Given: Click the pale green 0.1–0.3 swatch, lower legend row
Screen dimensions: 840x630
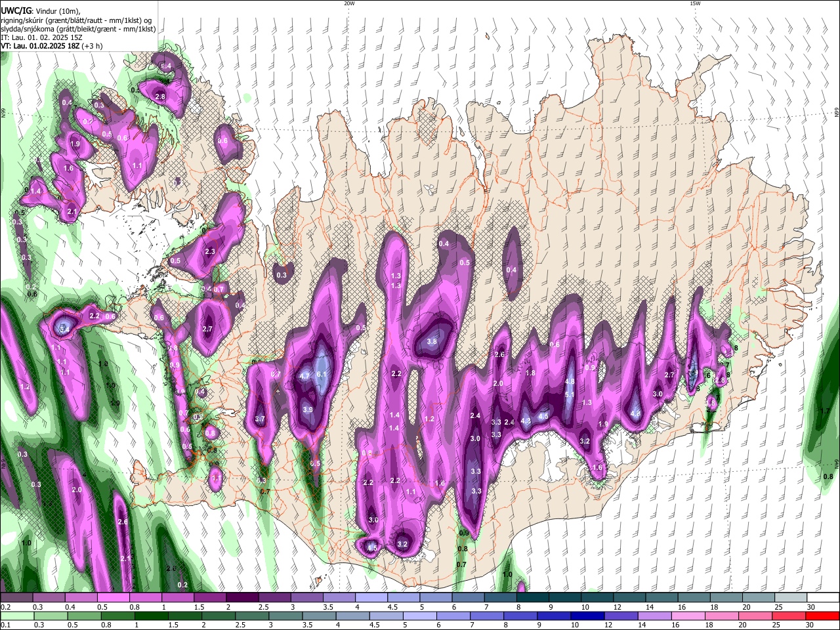Looking at the screenshot, I should pos(18,616).
